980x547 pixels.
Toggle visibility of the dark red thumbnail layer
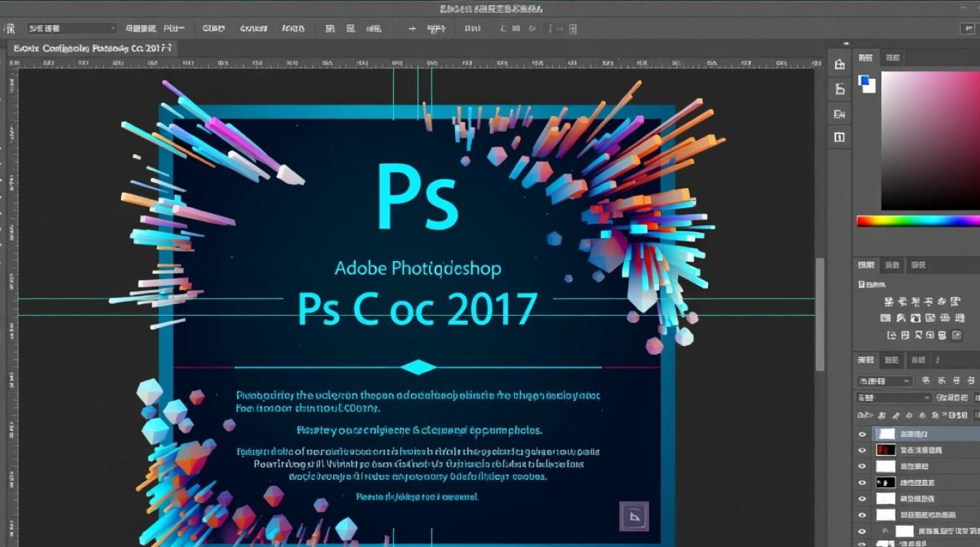click(x=863, y=449)
